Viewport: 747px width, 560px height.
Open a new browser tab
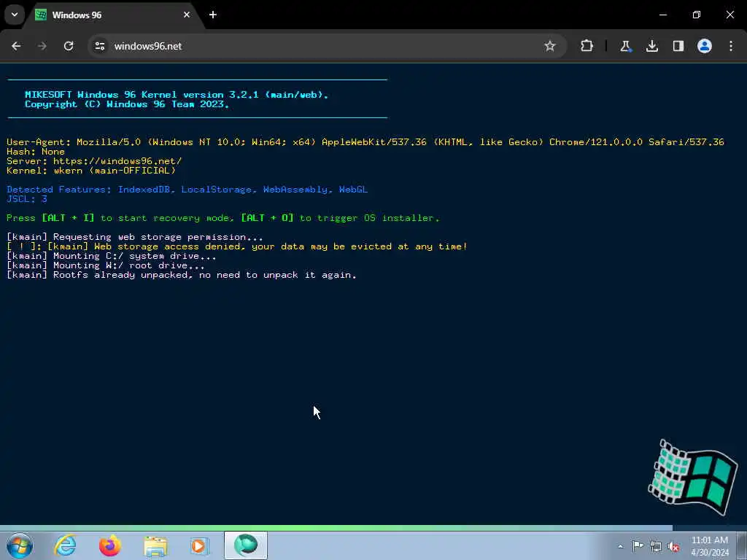click(213, 15)
